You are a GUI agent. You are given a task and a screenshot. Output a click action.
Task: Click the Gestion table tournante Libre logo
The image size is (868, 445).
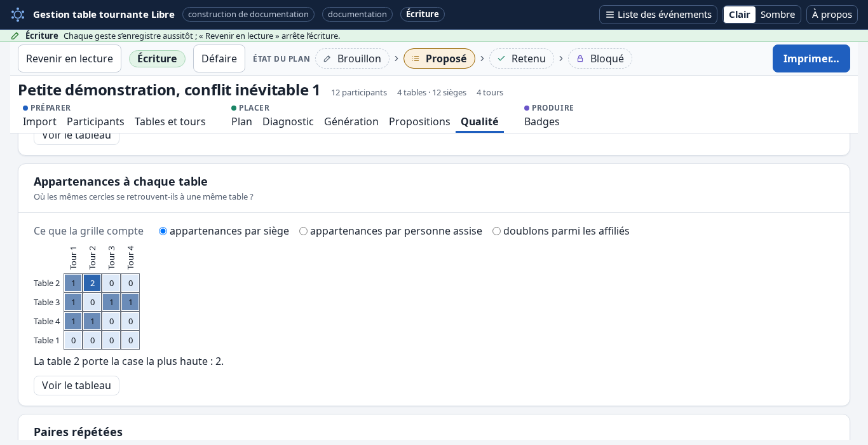pyautogui.click(x=18, y=14)
